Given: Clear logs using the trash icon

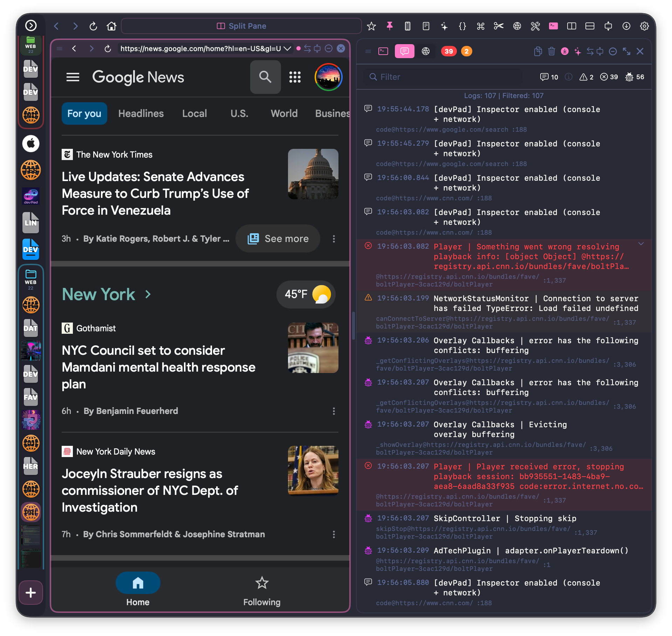Looking at the screenshot, I should [551, 51].
